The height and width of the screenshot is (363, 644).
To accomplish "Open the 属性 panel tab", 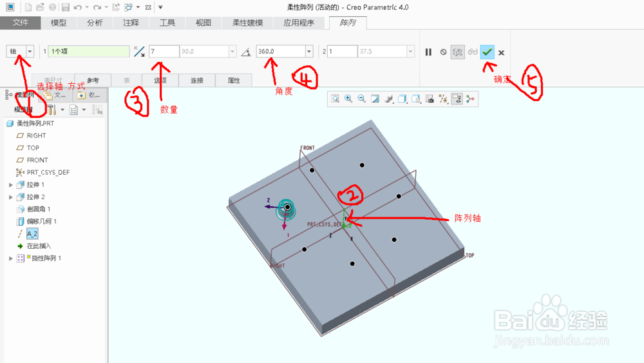I will pyautogui.click(x=234, y=80).
